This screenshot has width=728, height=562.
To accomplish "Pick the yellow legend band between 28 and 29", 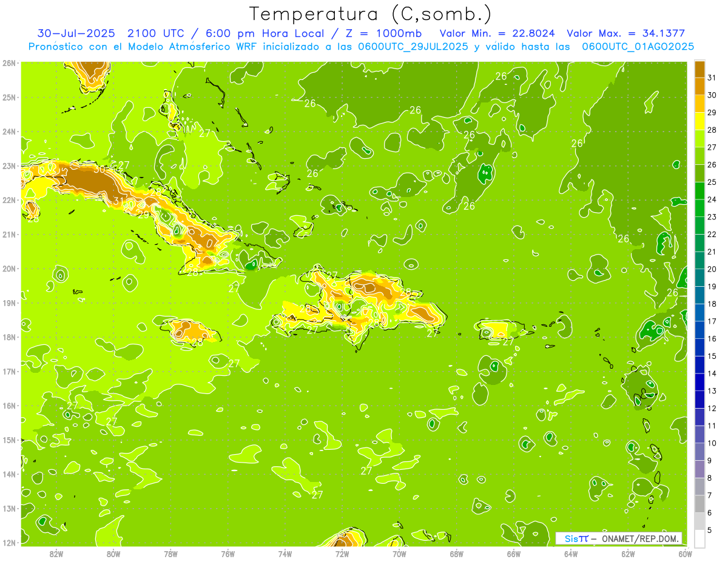I will pyautogui.click(x=700, y=121).
